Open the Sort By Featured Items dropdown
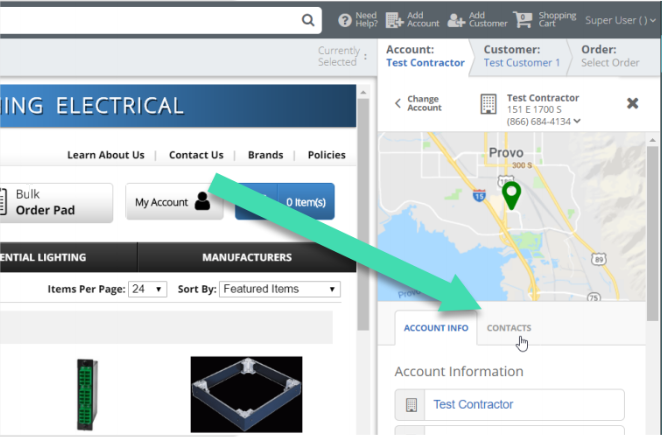Image resolution: width=662 pixels, height=437 pixels. pyautogui.click(x=279, y=289)
